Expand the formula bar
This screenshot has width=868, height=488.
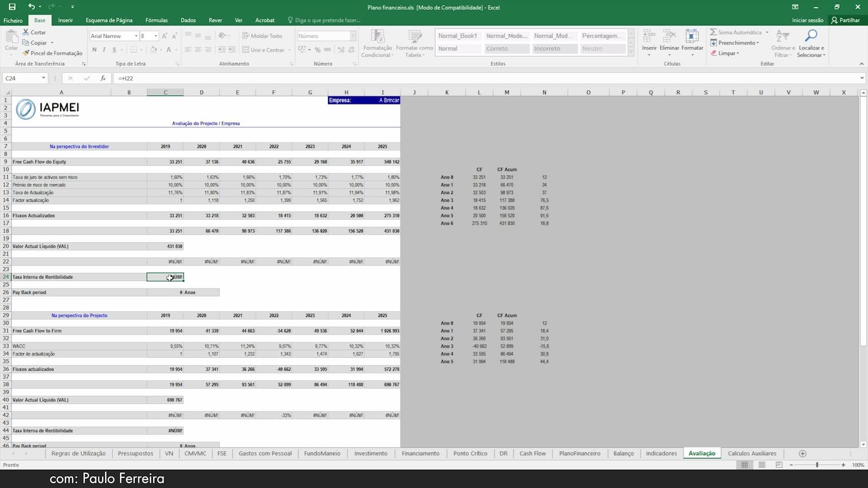click(x=862, y=78)
